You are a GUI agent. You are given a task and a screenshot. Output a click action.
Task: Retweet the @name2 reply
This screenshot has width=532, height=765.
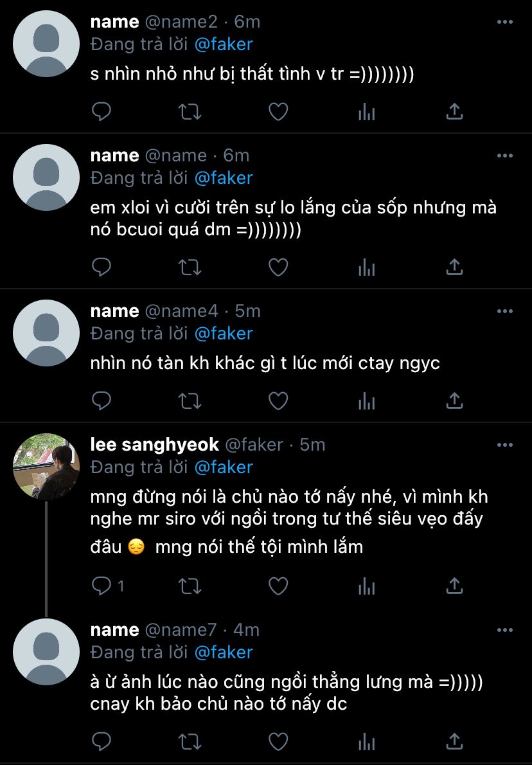tap(189, 113)
